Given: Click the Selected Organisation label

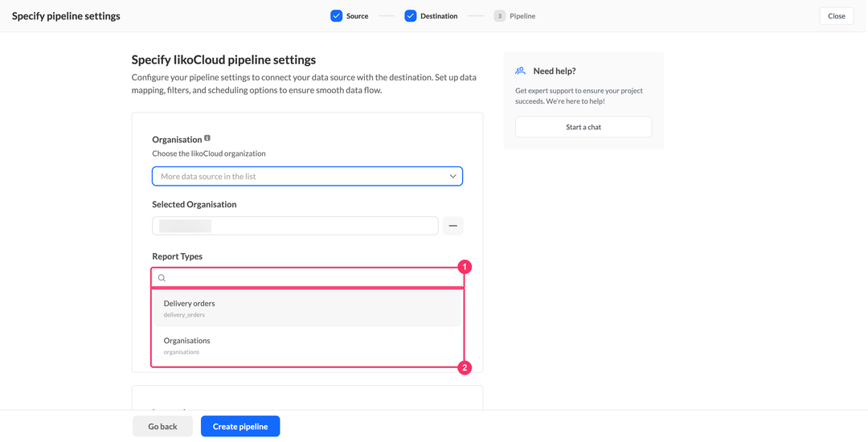Looking at the screenshot, I should coord(194,204).
